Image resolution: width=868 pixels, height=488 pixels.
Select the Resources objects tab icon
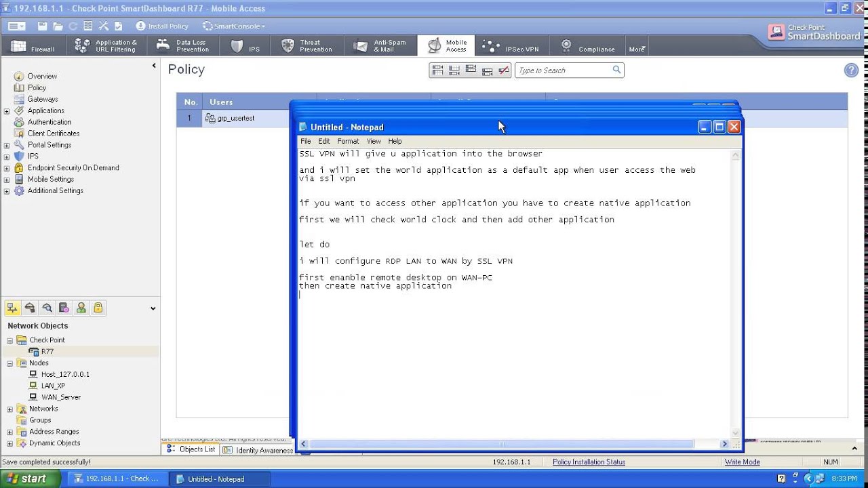47,308
